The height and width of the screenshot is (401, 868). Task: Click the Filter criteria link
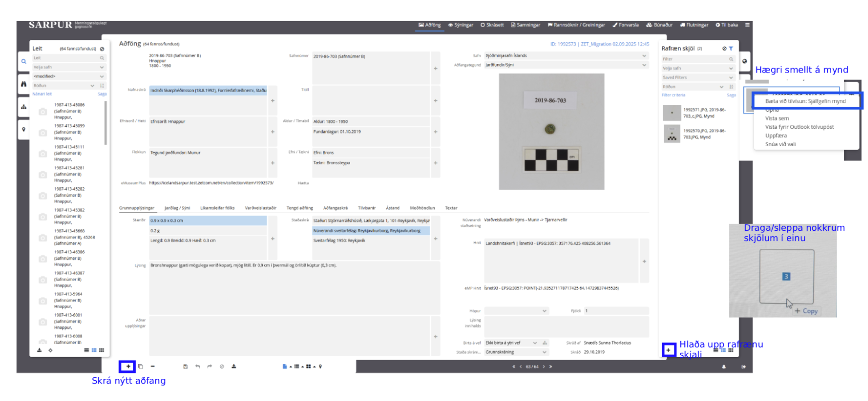(673, 95)
